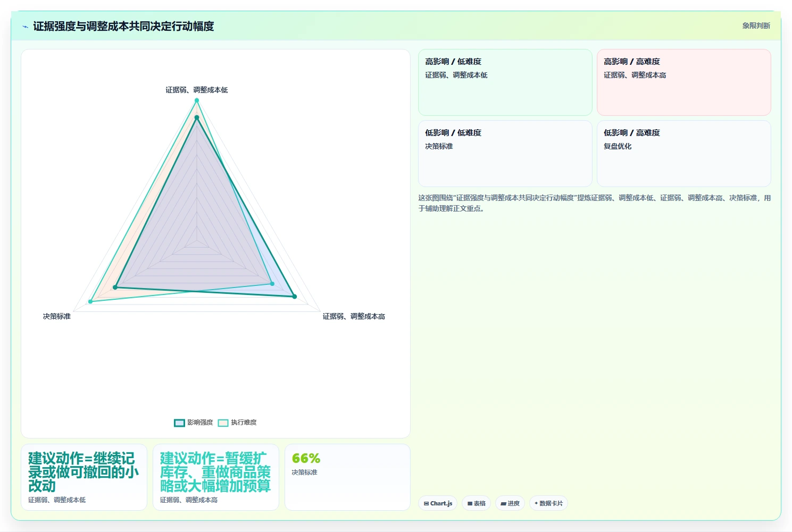792x532 pixels.
Task: Toggle the 影响强度 legend swatch
Action: [x=179, y=423]
